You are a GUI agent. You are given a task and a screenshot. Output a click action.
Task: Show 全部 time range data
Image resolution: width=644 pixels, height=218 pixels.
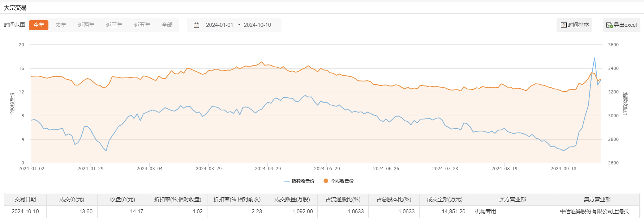click(167, 25)
